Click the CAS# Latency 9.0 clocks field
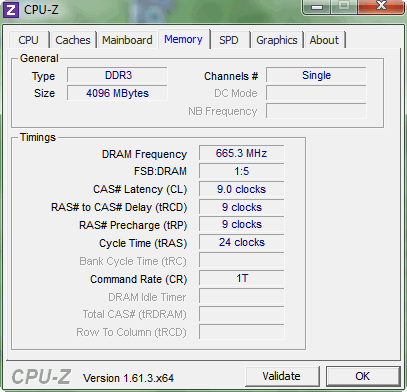407x392 pixels. click(242, 189)
